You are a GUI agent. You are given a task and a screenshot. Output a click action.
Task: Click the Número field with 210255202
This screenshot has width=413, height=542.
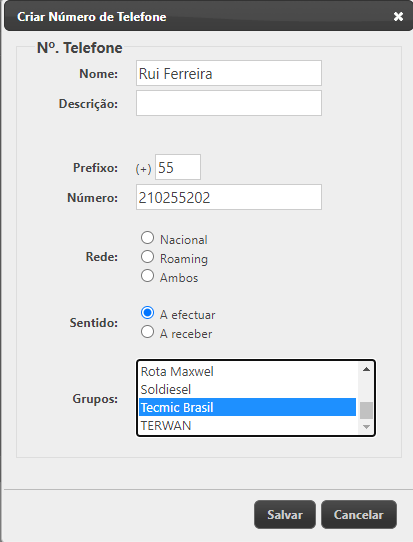(229, 197)
